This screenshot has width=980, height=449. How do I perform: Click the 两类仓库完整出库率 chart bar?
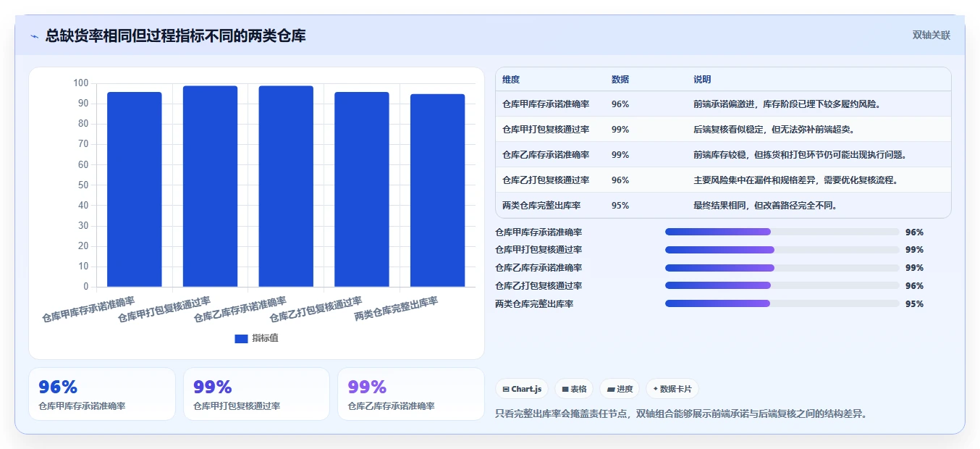tap(437, 190)
